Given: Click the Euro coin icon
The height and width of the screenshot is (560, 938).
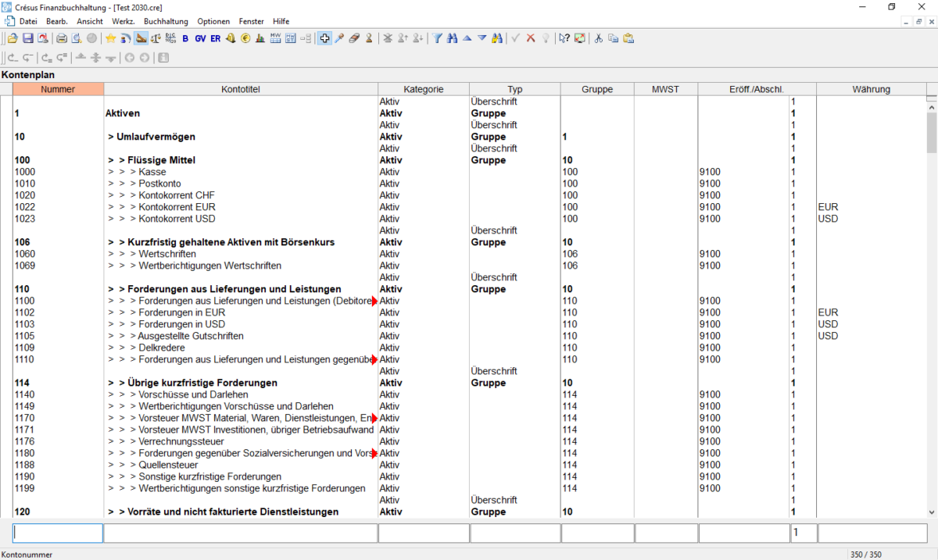Looking at the screenshot, I should coord(245,38).
